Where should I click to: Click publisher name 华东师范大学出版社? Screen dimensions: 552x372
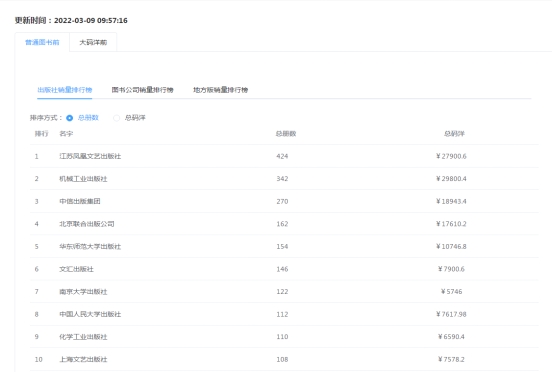coord(90,246)
